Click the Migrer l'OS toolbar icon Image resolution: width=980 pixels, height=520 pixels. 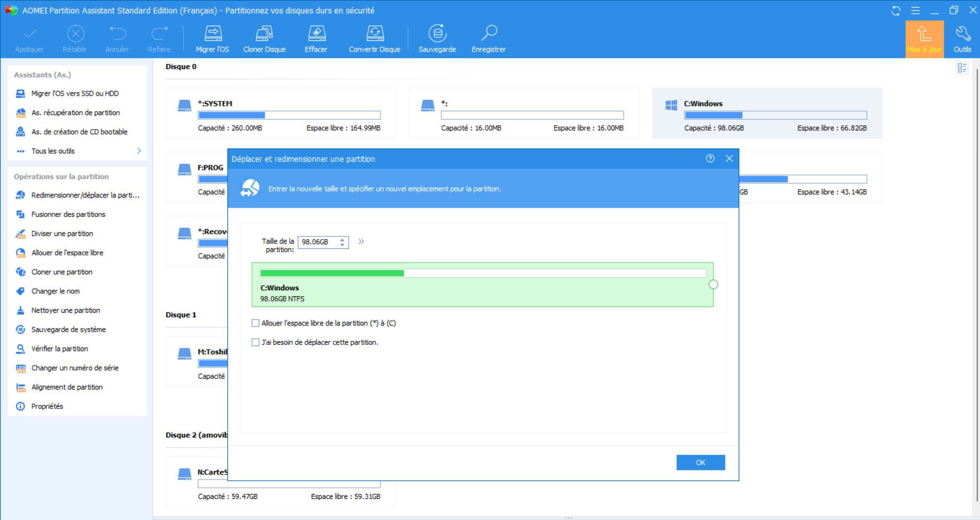[x=212, y=34]
